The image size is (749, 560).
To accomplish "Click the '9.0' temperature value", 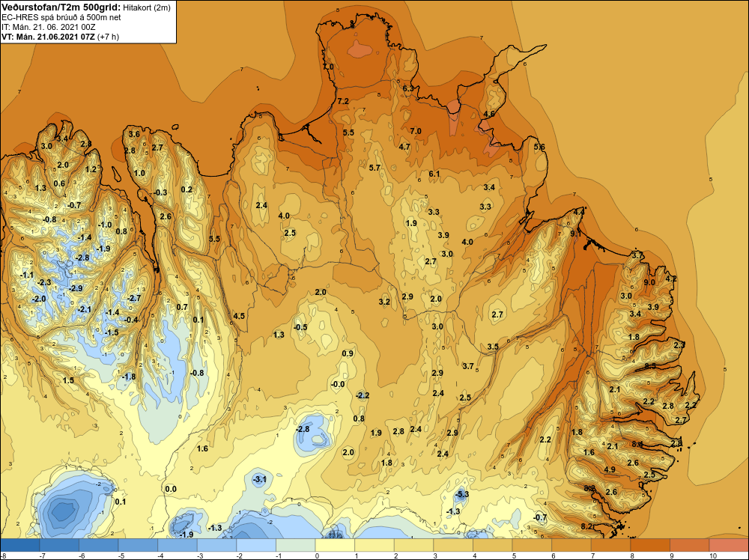I will 649,282.
